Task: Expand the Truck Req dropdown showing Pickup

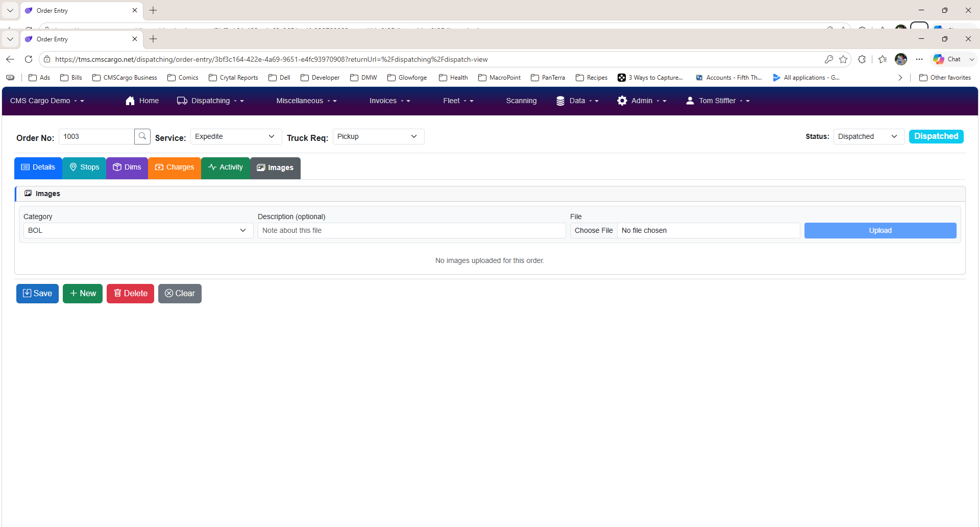Action: 378,136
